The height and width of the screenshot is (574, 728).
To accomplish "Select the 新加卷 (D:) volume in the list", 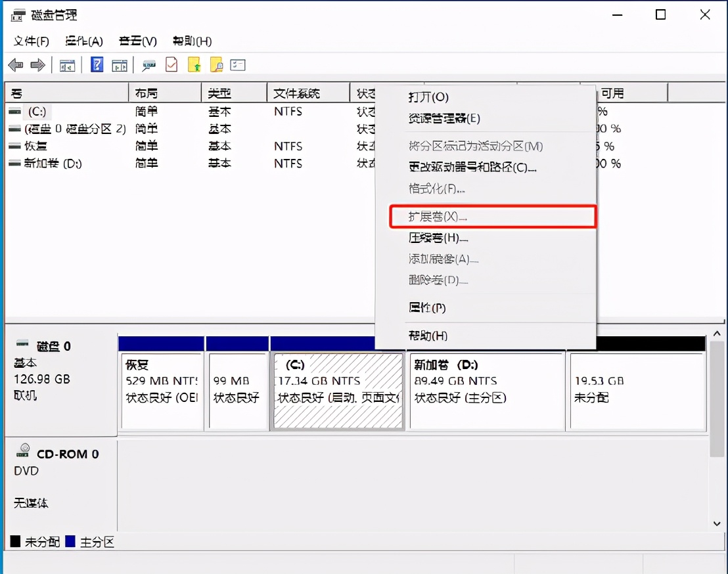I will (53, 164).
